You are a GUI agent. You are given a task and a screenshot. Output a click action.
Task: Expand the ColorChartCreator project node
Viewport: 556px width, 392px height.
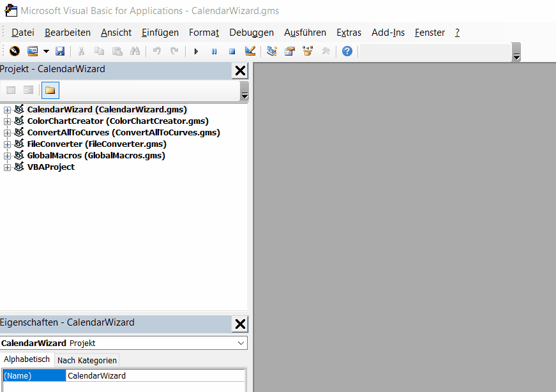(7, 121)
